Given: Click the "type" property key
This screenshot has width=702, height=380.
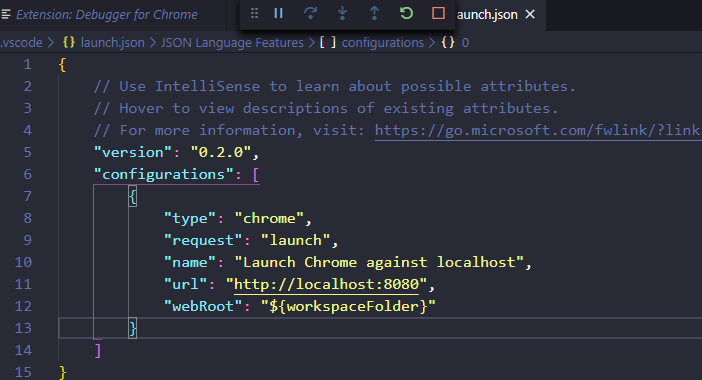Looking at the screenshot, I should (x=190, y=218).
